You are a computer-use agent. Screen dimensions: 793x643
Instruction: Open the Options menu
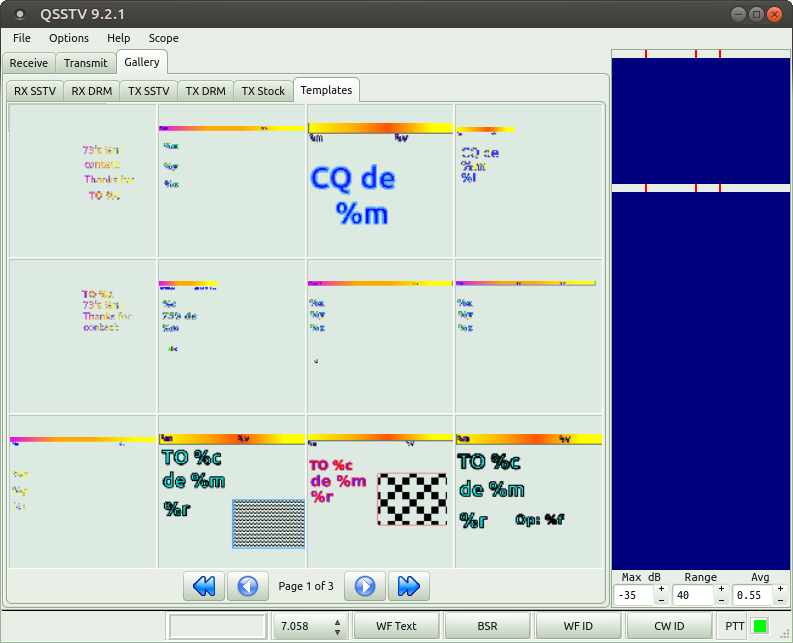pos(69,38)
